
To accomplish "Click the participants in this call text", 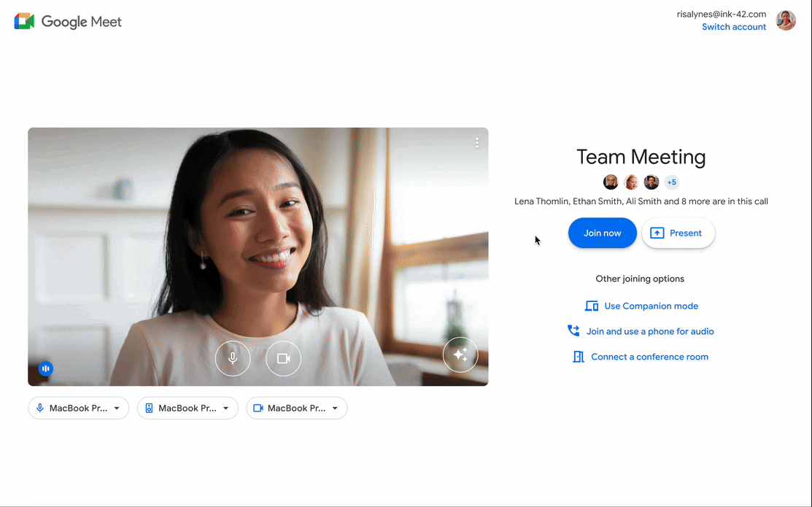I will [641, 201].
